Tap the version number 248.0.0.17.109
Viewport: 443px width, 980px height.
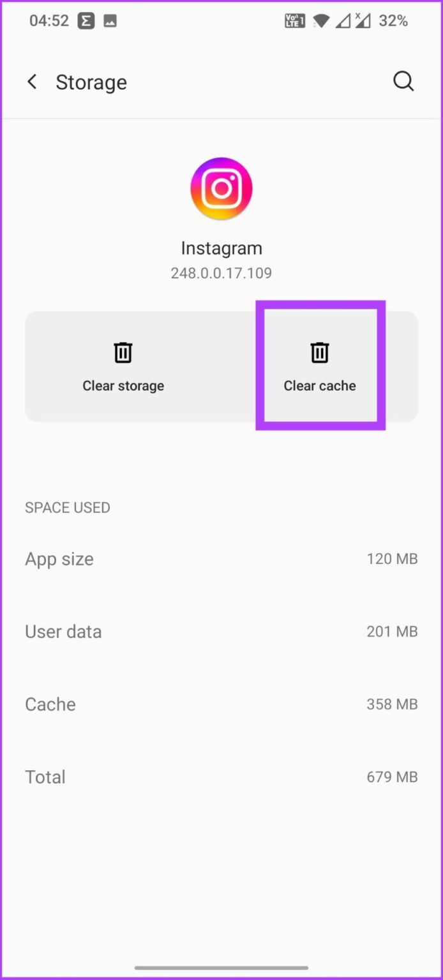tap(221, 273)
